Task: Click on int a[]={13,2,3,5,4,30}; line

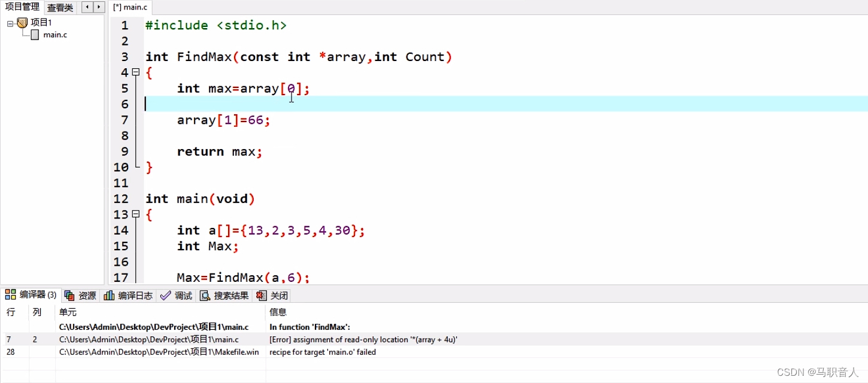Action: click(x=271, y=230)
